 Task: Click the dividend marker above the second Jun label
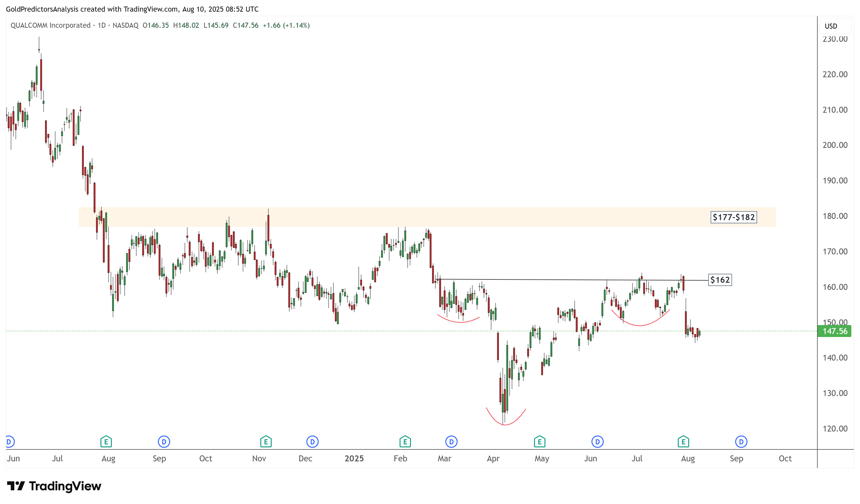click(x=597, y=442)
